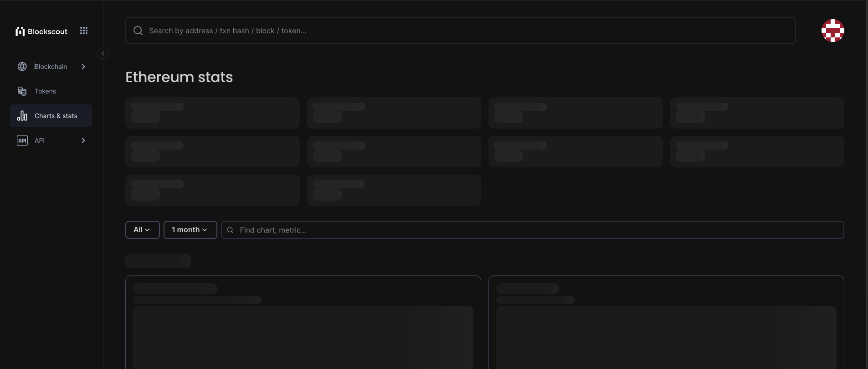Image resolution: width=868 pixels, height=369 pixels.
Task: Open the Blockchain menu label
Action: point(51,67)
